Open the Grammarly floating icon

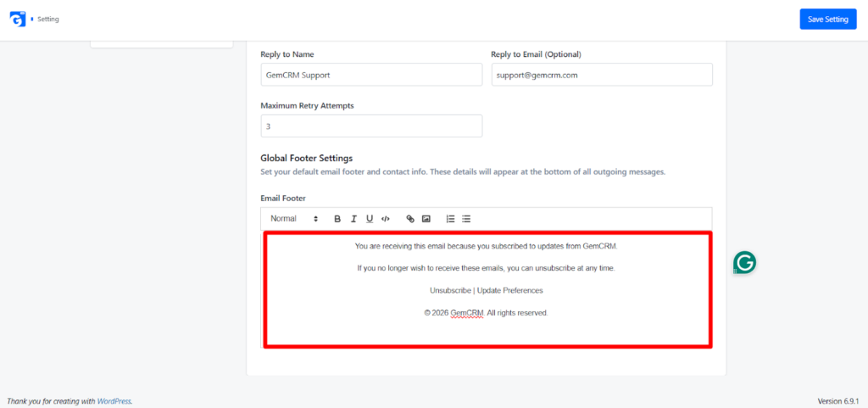pos(744,263)
